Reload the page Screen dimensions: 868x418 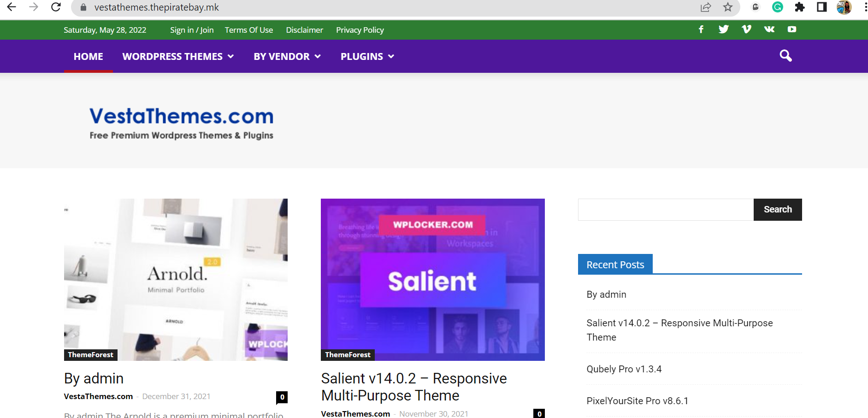[56, 7]
